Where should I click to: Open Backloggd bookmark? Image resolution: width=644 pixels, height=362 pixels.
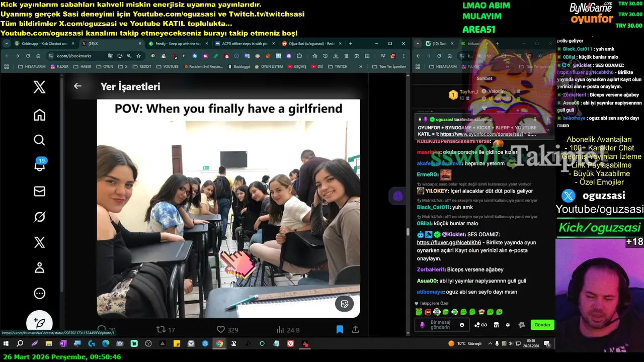(x=239, y=66)
